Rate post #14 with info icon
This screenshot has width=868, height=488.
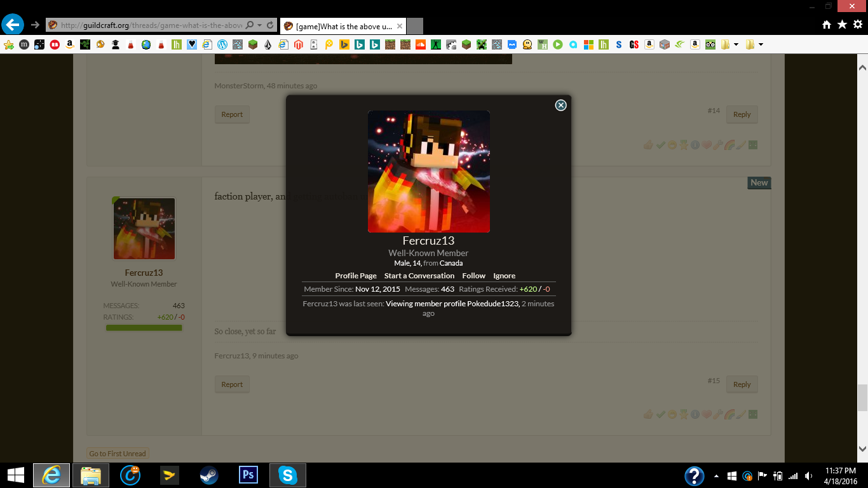[x=695, y=145]
